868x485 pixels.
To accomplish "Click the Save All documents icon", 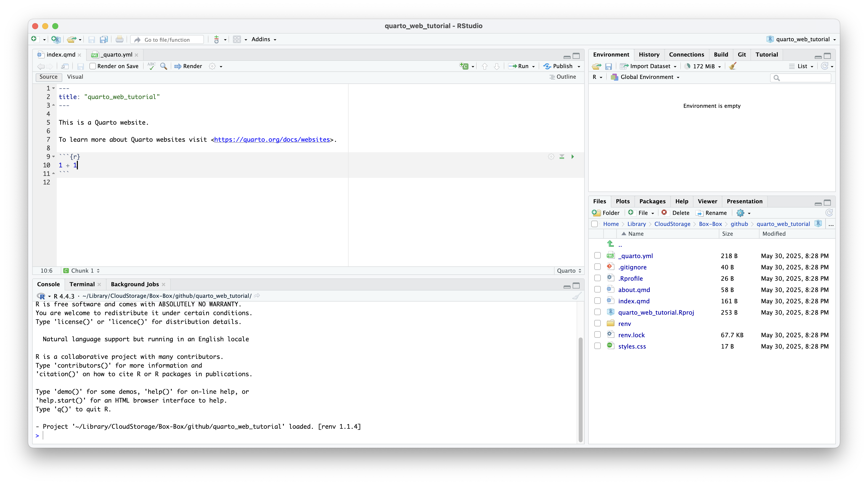I will pyautogui.click(x=104, y=39).
